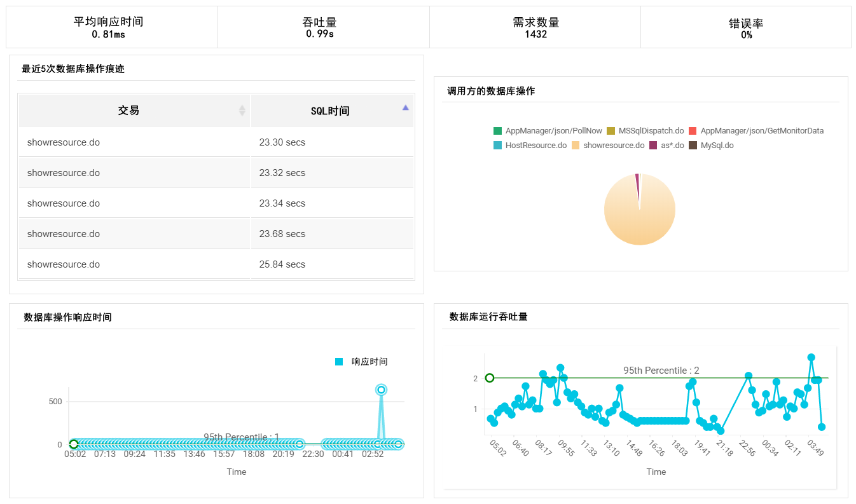
Task: Sort by SQL时间 column arrow
Action: 405,108
